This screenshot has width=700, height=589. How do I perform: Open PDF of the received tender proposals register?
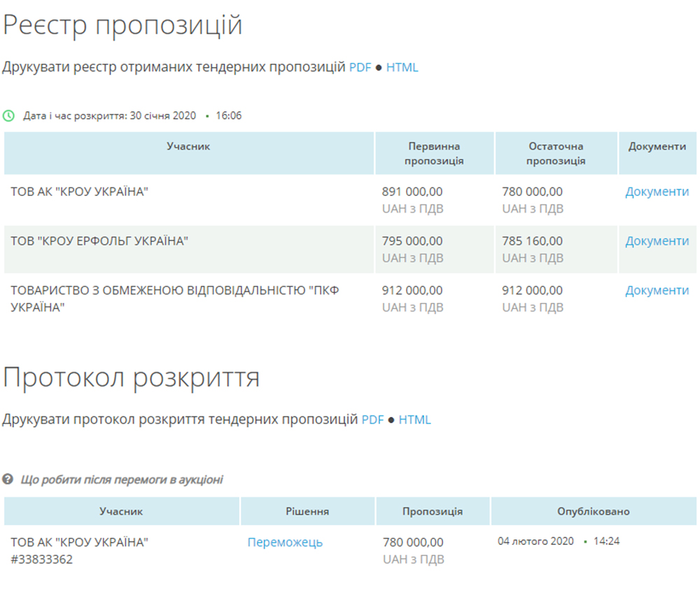(360, 67)
